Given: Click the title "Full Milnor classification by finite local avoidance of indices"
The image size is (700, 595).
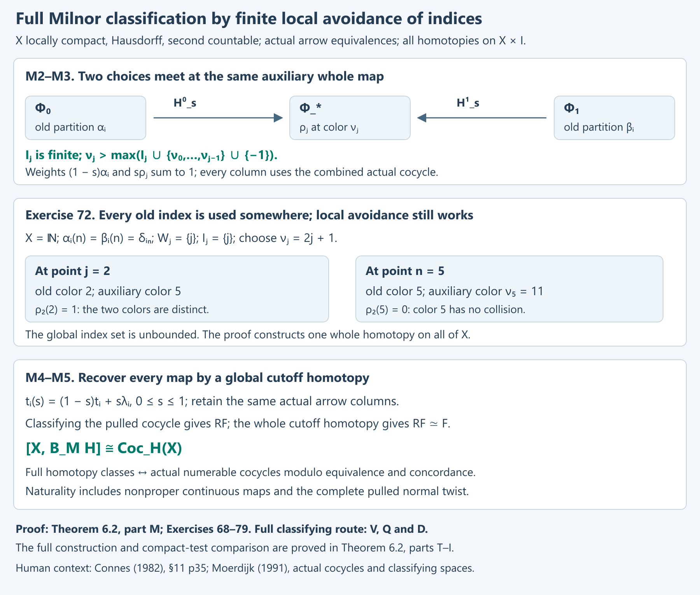Looking at the screenshot, I should [249, 19].
